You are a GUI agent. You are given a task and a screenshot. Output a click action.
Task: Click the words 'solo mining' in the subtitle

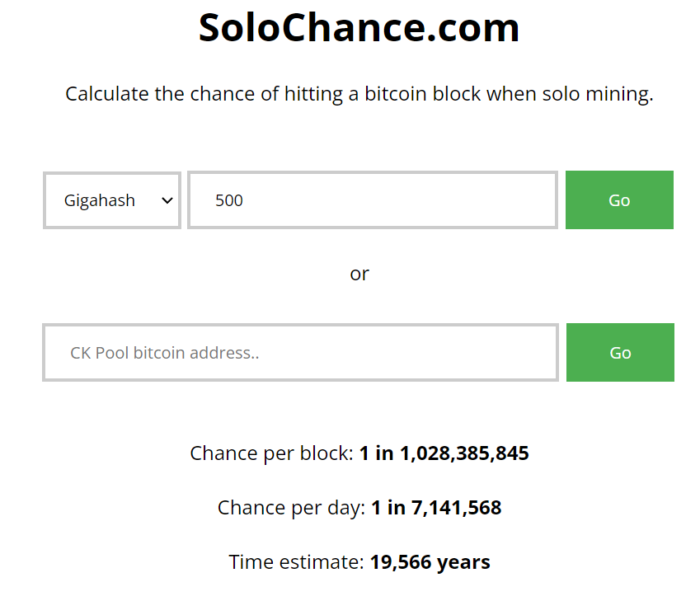click(596, 94)
